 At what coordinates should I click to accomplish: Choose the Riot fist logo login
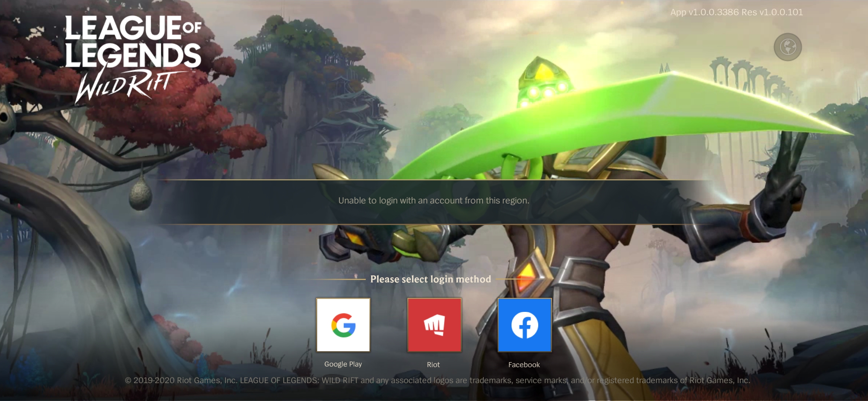pos(434,325)
